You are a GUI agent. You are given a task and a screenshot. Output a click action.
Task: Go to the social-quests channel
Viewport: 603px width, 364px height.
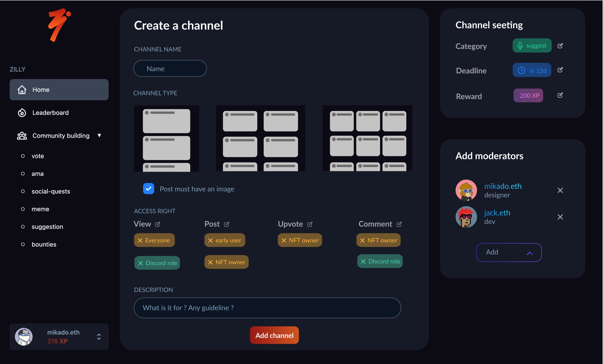(x=51, y=191)
